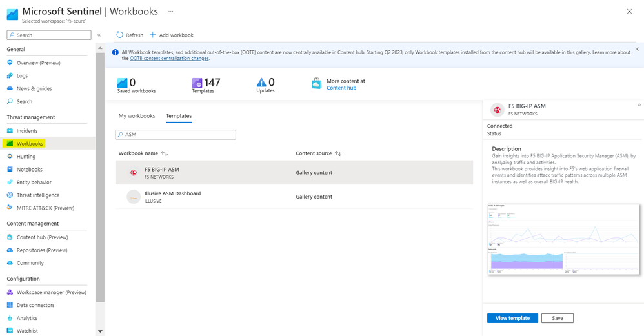Open Logs from the General section
This screenshot has height=336, width=644.
tap(22, 76)
